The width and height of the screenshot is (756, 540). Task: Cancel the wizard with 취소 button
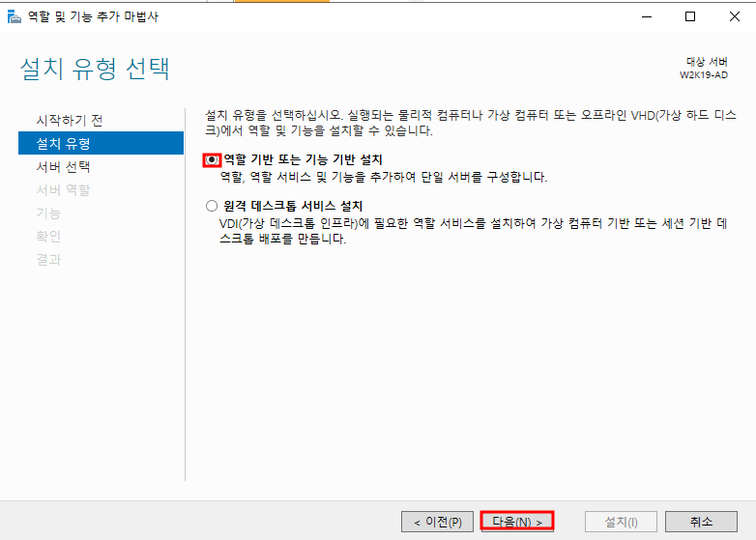[701, 522]
